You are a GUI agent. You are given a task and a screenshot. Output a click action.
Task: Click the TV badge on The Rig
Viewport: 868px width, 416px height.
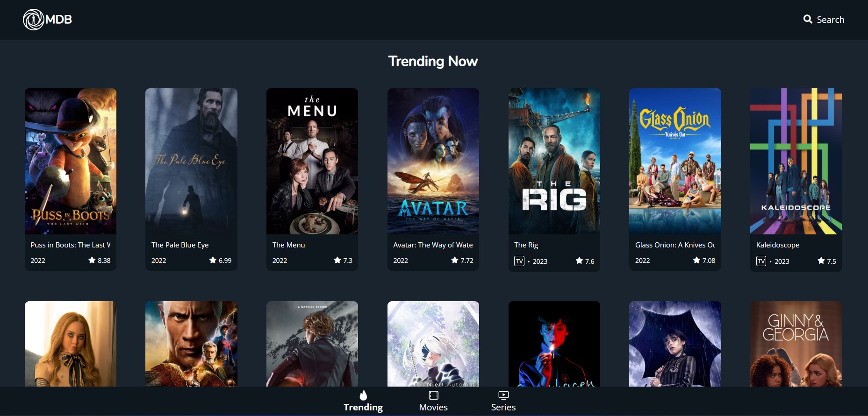pos(519,261)
